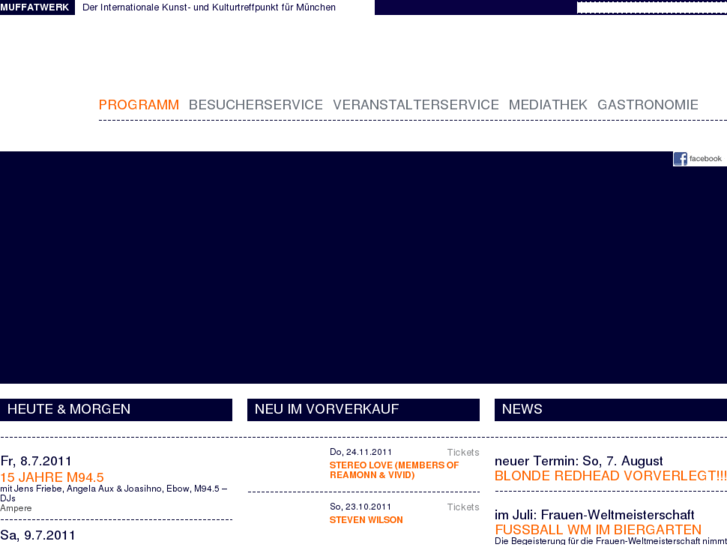
Task: Click the Ampere venue text
Action: tap(16, 508)
